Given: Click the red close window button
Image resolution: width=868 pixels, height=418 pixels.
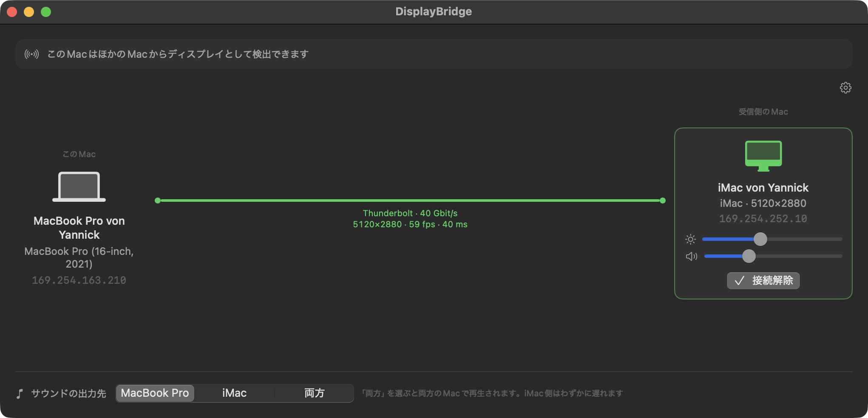Looking at the screenshot, I should [12, 12].
